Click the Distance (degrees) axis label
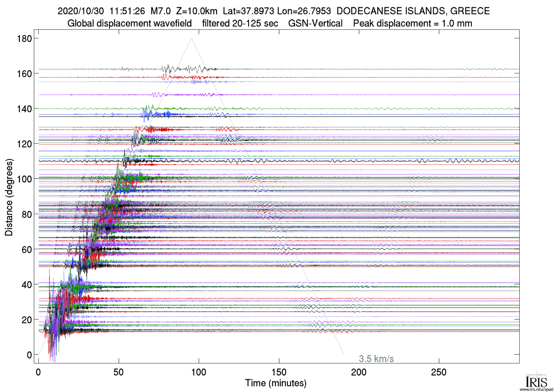Image resolution: width=556 pixels, height=392 pixels. [9, 197]
